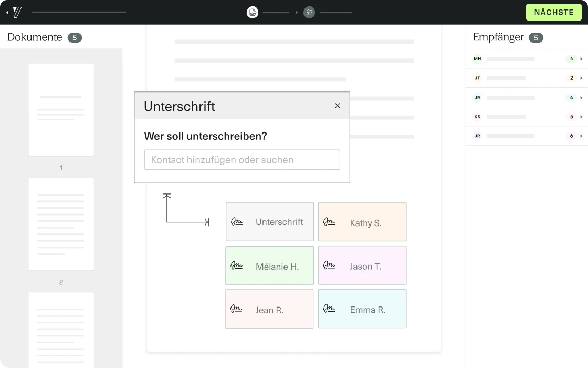Select Kathy S. signature block

tap(362, 222)
